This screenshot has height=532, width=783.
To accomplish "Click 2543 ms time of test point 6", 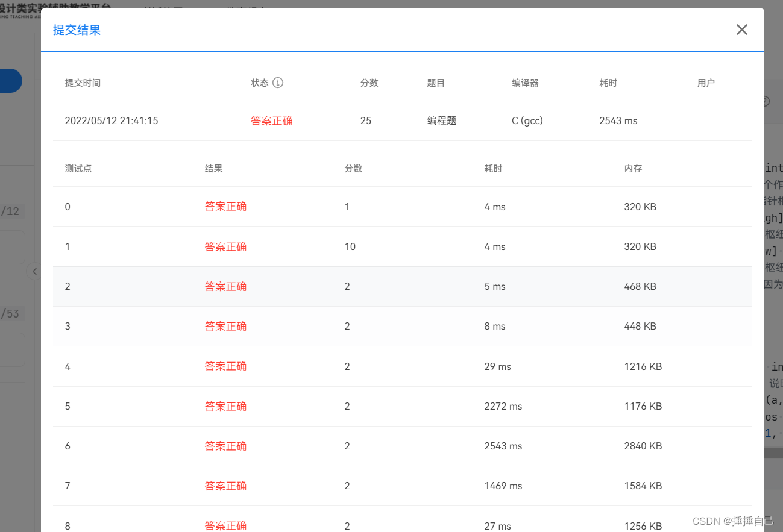I will pos(503,446).
